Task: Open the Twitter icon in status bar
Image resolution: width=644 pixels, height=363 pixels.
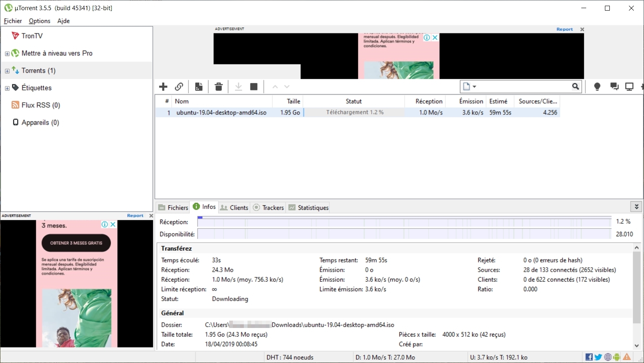Action: [x=598, y=357]
